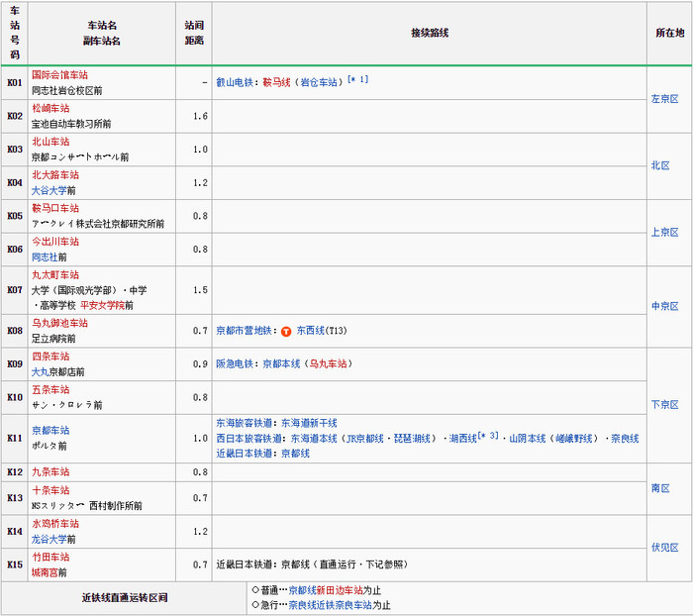Image resolution: width=693 pixels, height=616 pixels.
Task: Open the 北山车站 link
Action: point(50,142)
